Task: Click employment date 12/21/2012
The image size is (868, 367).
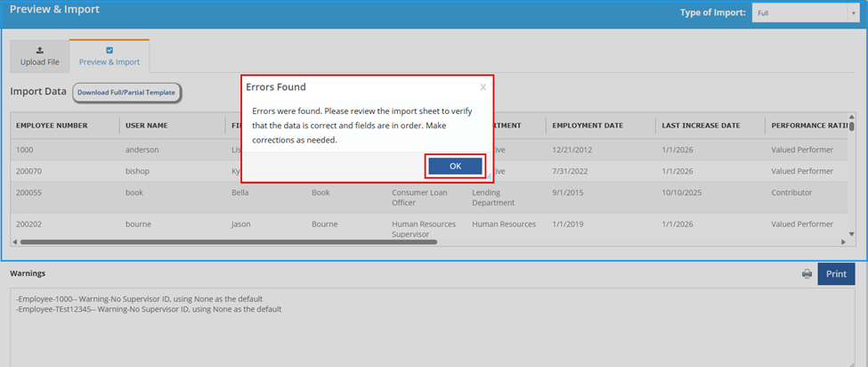Action: [x=572, y=150]
